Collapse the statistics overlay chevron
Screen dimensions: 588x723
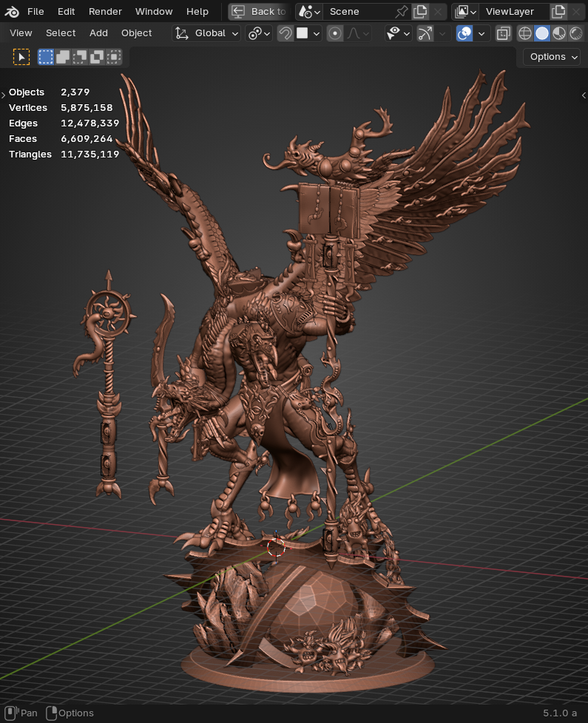click(x=3, y=95)
